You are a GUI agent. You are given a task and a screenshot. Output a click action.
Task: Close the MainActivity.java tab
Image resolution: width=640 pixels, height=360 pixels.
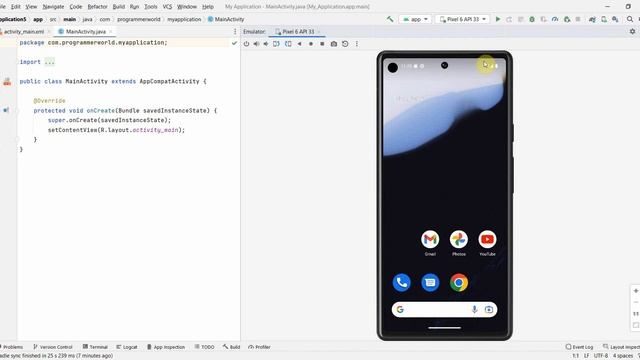pyautogui.click(x=111, y=31)
